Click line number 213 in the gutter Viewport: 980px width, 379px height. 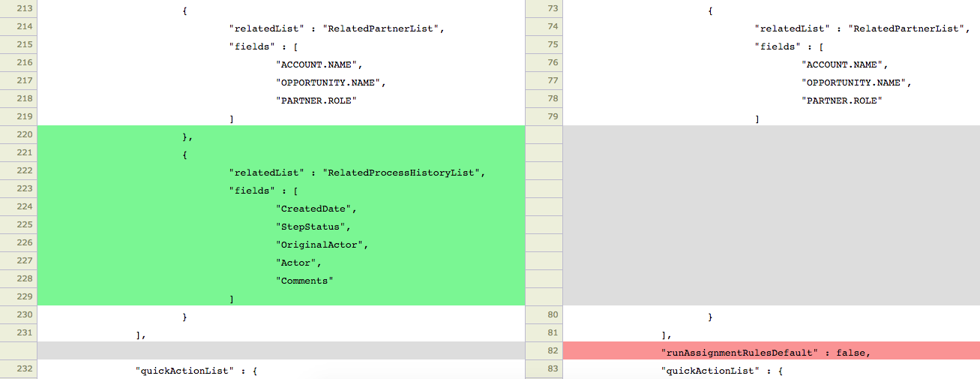[x=24, y=8]
